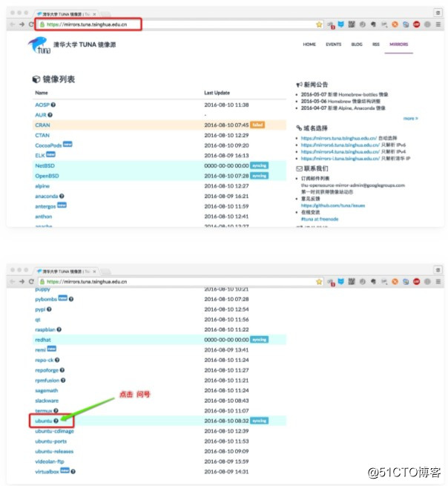The height and width of the screenshot is (486, 448).
Task: Click the red Adblock extension icon in the top window
Action: [416, 24]
